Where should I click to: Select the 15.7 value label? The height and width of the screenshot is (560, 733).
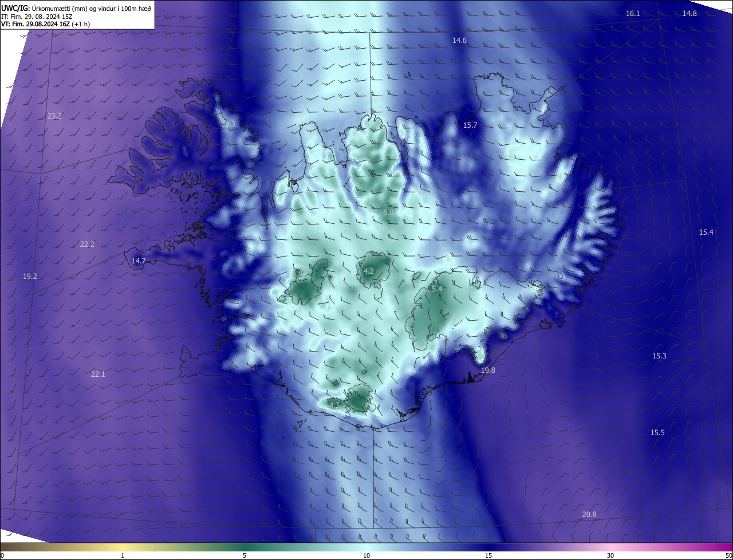coord(470,125)
